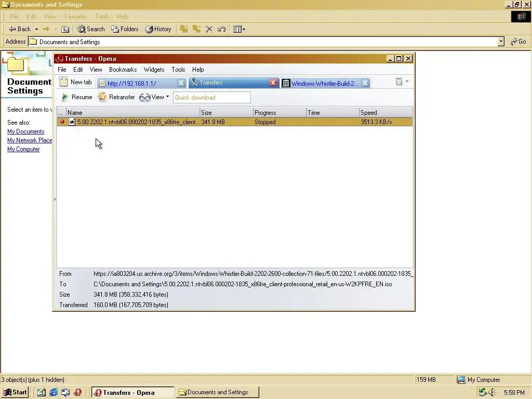Image resolution: width=532 pixels, height=399 pixels.
Task: Expand the Explorer address bar dropdown
Action: tap(501, 42)
